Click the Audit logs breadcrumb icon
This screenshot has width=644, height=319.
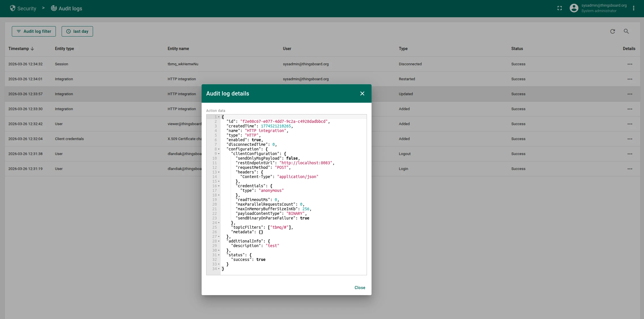(54, 8)
